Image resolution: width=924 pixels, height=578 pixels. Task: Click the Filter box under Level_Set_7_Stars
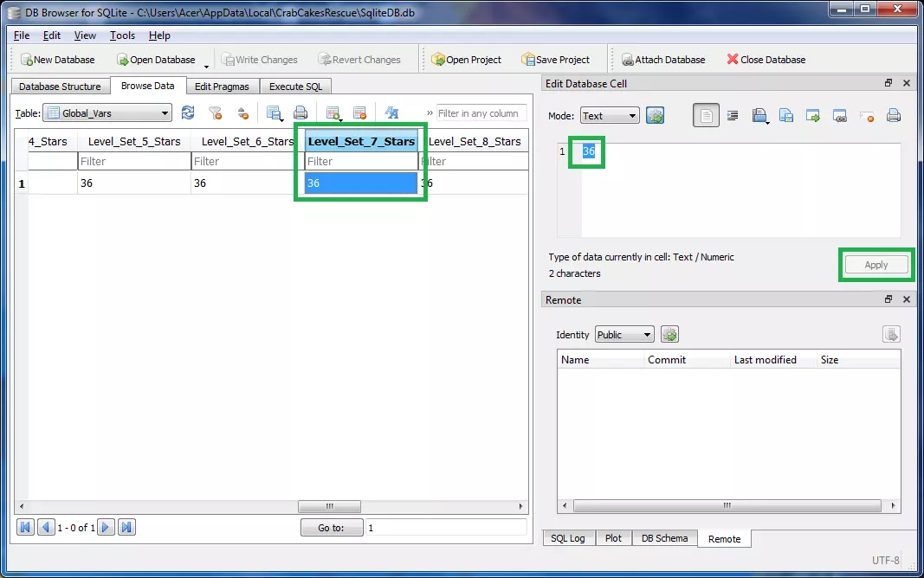tap(361, 161)
